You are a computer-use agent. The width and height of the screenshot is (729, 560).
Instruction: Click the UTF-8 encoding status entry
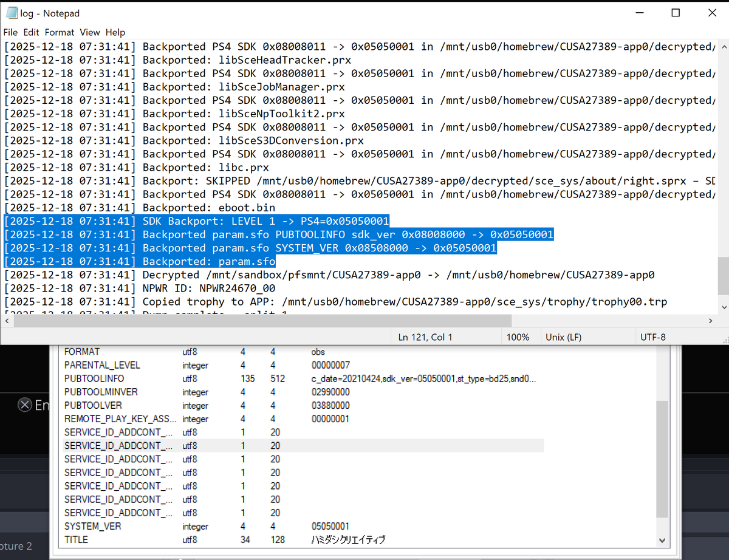click(653, 336)
